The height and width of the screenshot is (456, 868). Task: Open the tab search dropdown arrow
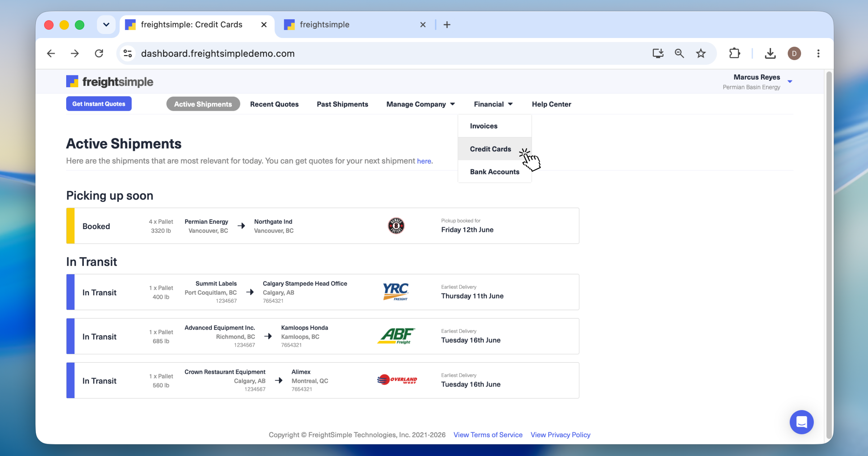(106, 25)
